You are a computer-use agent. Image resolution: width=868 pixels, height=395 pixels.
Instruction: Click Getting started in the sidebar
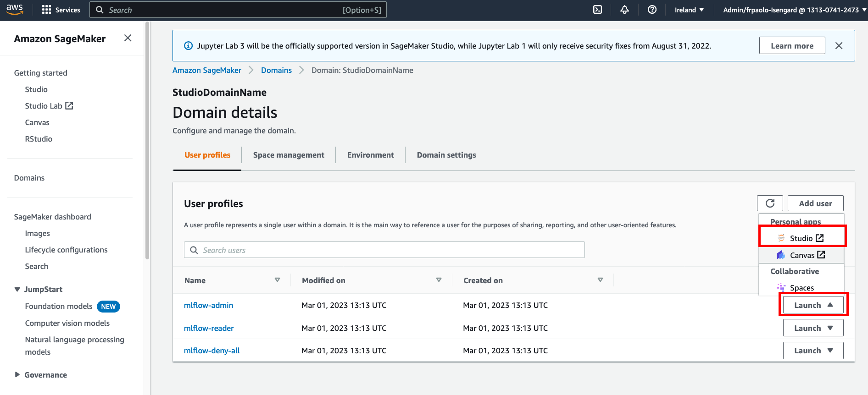41,73
